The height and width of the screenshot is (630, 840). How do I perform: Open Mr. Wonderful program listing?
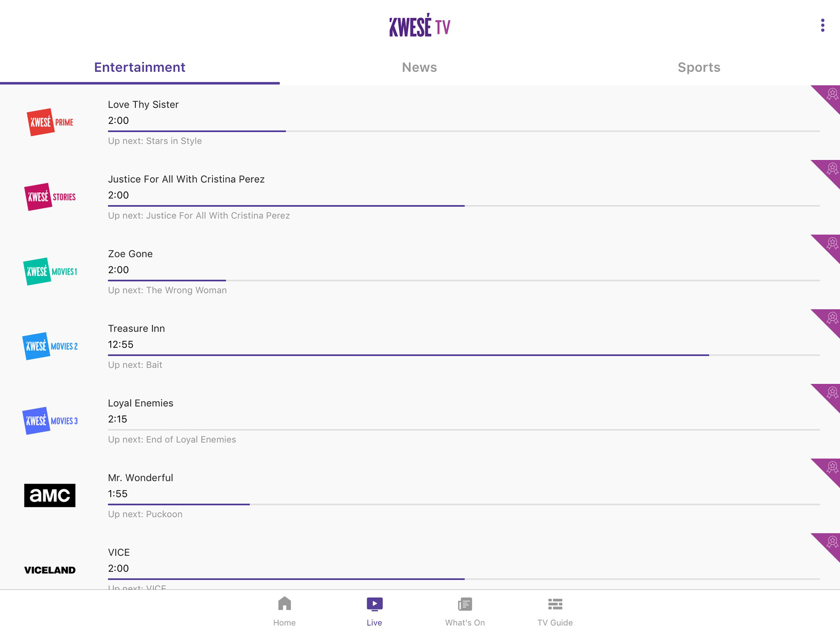(x=140, y=477)
